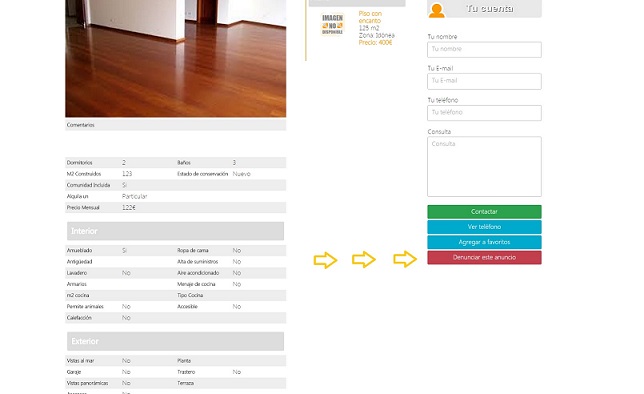Focus the 'Tu teléfono' input field
The height and width of the screenshot is (394, 644).
484,113
